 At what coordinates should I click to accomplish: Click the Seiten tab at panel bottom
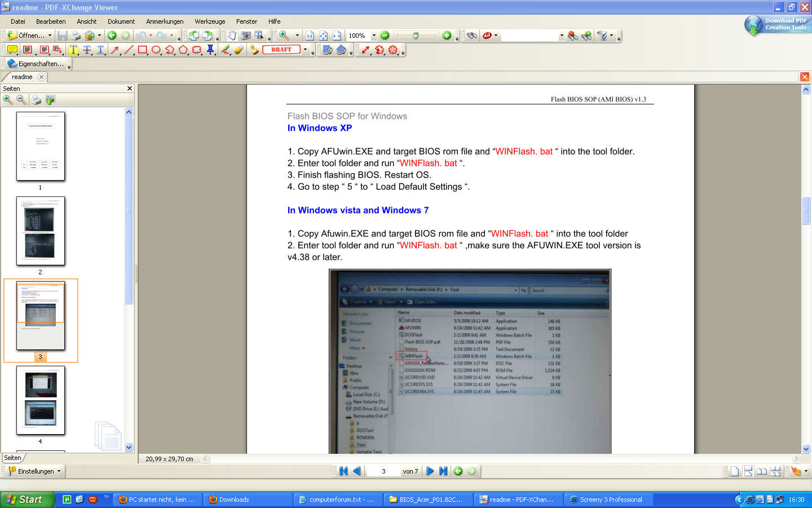click(12, 458)
